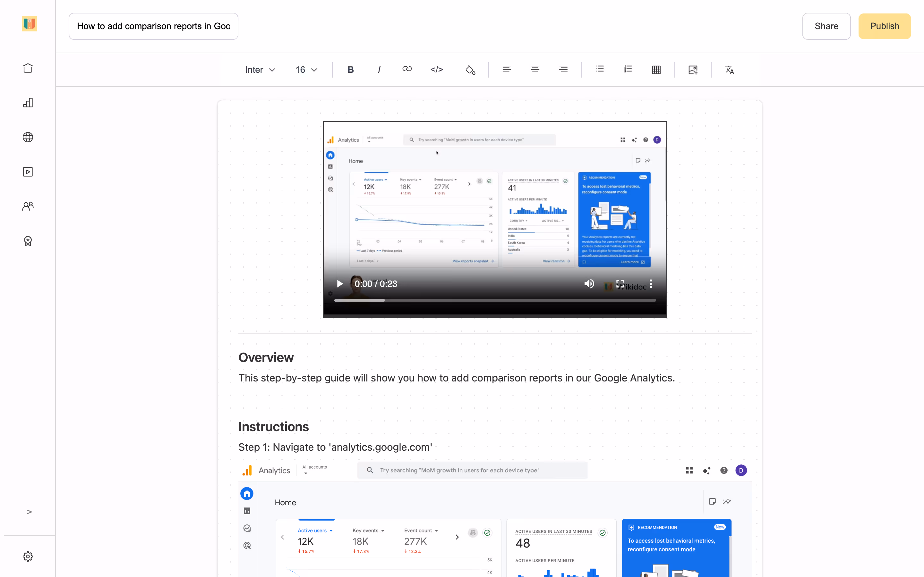Click the Publish button
Viewport: 924px width, 577px height.
(x=885, y=26)
